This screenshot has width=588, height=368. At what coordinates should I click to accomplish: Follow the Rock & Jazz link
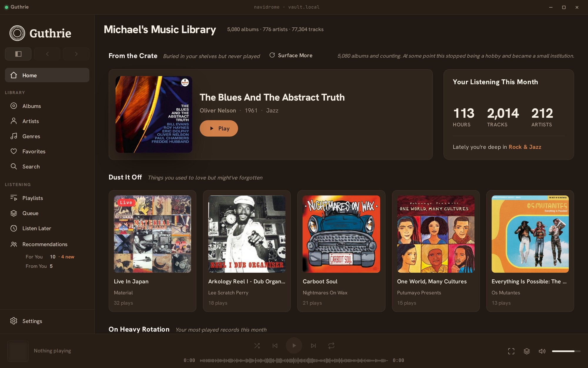(x=525, y=147)
